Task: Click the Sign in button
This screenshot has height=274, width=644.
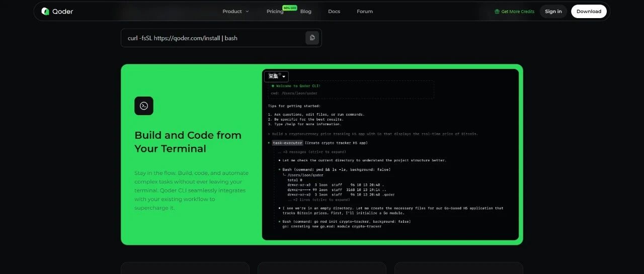Action: point(553,12)
